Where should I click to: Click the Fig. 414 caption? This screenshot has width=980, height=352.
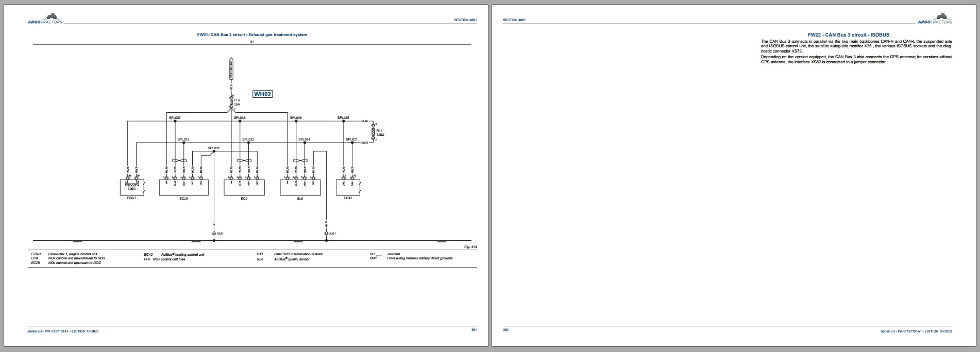470,247
